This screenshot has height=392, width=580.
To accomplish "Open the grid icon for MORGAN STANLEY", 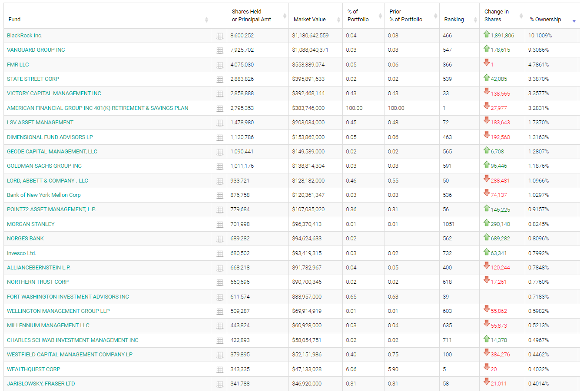I will (x=220, y=225).
